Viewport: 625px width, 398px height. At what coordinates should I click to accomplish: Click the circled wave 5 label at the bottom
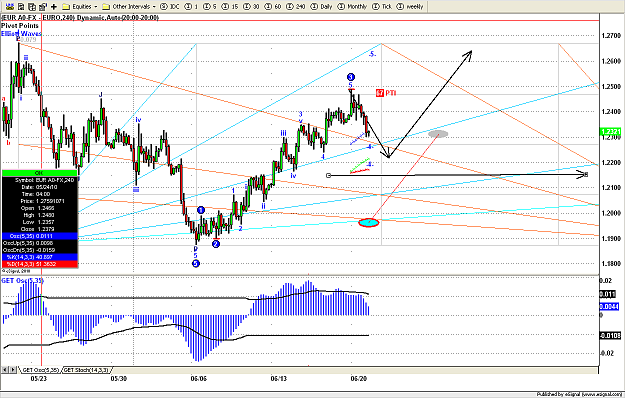[196, 263]
